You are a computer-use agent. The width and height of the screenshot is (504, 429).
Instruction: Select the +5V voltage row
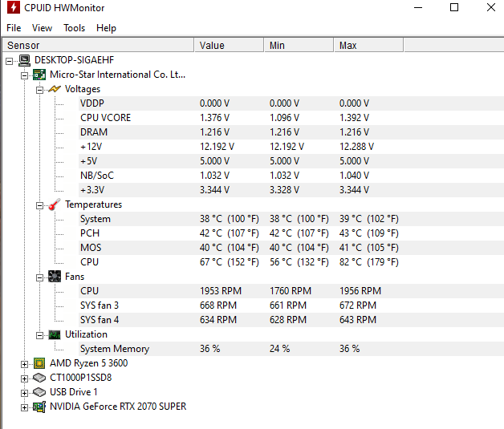[x=291, y=161]
